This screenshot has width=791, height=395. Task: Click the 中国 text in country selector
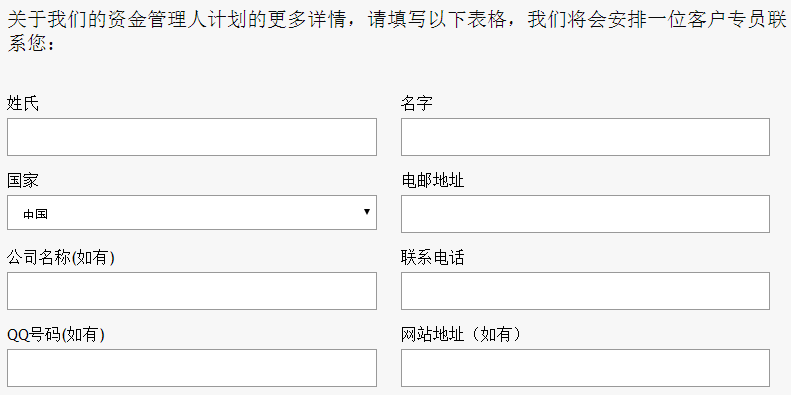pos(35,214)
